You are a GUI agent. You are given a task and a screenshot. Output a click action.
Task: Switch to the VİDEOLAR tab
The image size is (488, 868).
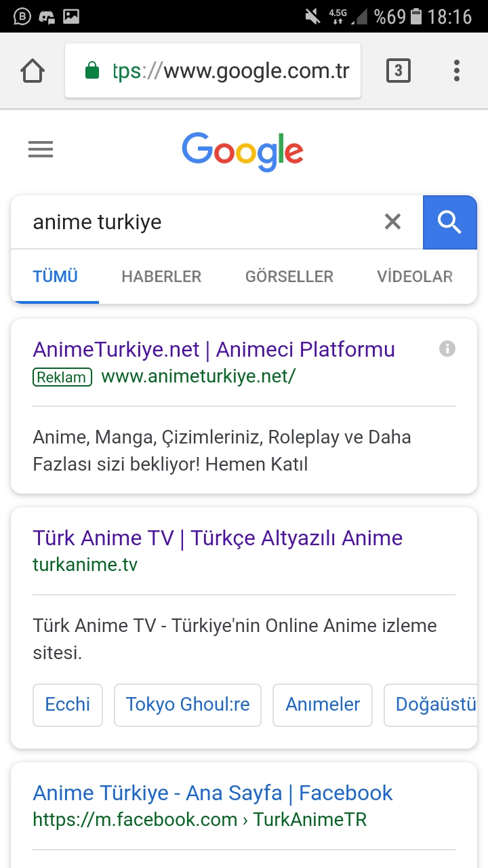415,277
